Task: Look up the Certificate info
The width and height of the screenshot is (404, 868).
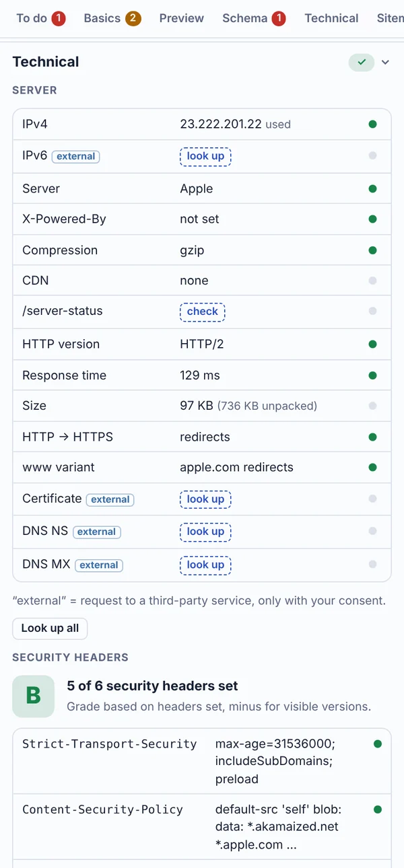Action: coord(205,499)
